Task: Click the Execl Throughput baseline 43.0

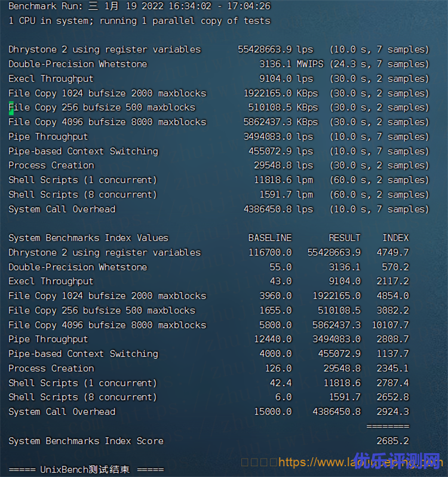Action: 281,281
